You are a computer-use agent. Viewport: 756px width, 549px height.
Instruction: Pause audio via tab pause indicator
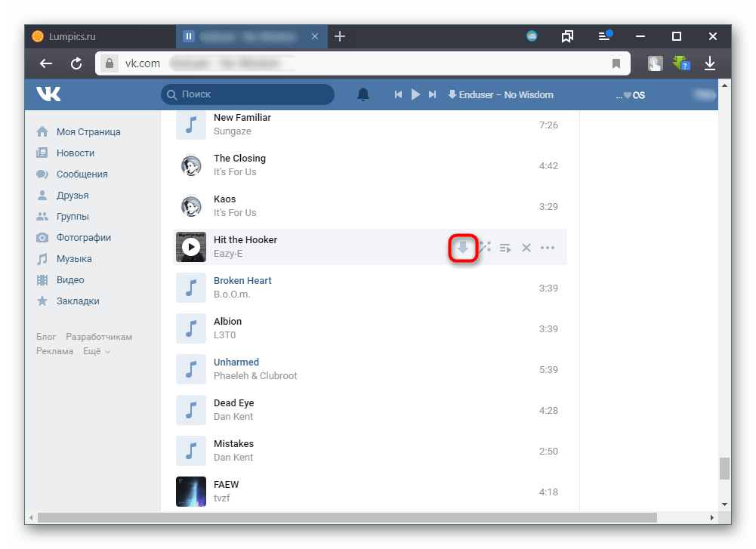click(x=189, y=36)
